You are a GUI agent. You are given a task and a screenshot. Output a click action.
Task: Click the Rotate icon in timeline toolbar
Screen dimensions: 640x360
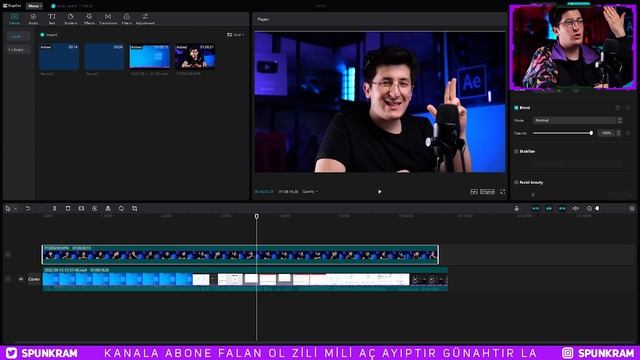click(x=121, y=209)
